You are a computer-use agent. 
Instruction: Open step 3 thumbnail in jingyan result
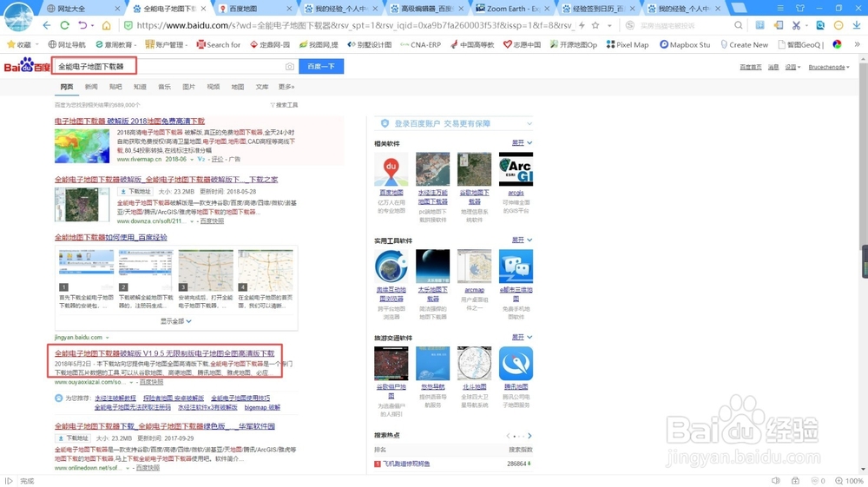(206, 271)
